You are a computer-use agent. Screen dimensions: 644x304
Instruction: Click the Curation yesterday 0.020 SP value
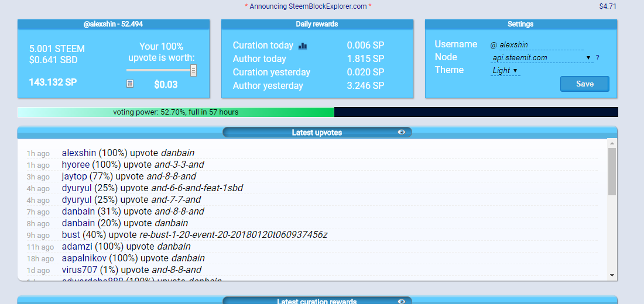click(365, 72)
